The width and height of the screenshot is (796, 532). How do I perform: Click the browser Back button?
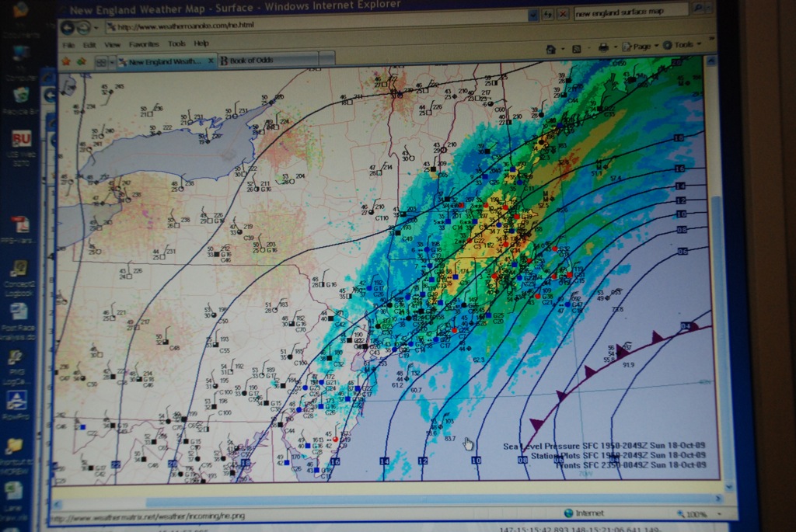pos(68,27)
